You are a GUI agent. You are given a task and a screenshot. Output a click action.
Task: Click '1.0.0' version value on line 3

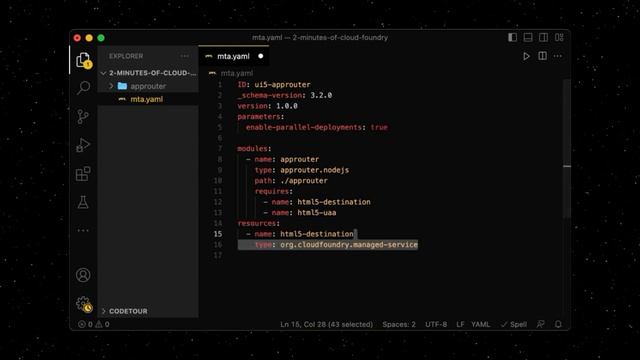coord(287,106)
